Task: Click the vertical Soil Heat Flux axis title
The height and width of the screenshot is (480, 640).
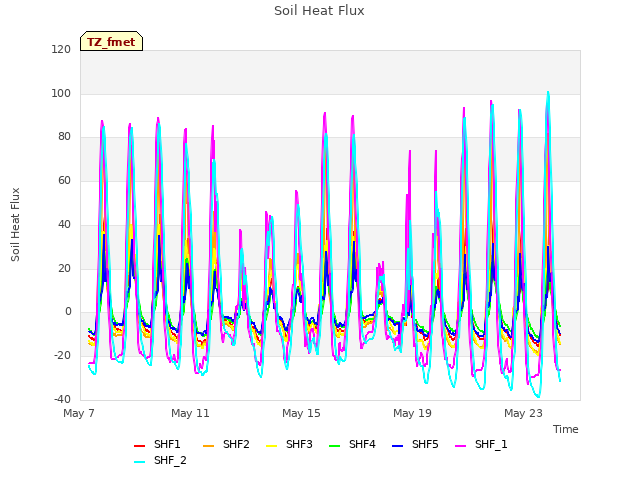Action: [x=15, y=225]
